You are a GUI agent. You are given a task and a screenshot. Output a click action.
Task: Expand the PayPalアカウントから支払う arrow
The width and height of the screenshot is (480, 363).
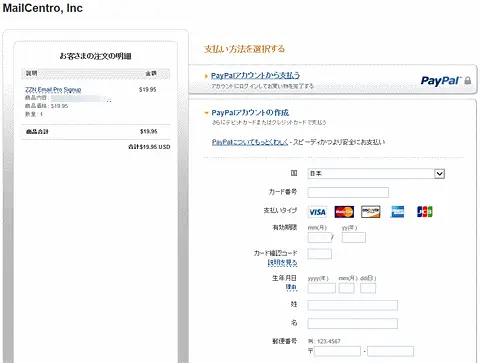coord(206,76)
